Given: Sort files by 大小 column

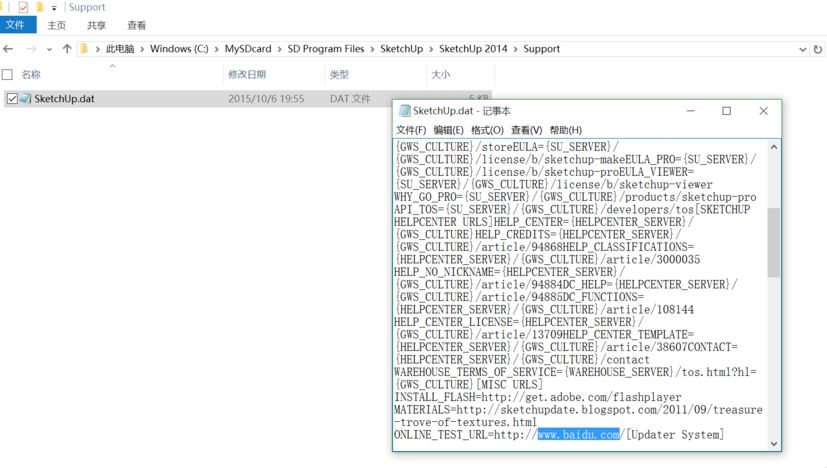Looking at the screenshot, I should (x=441, y=74).
